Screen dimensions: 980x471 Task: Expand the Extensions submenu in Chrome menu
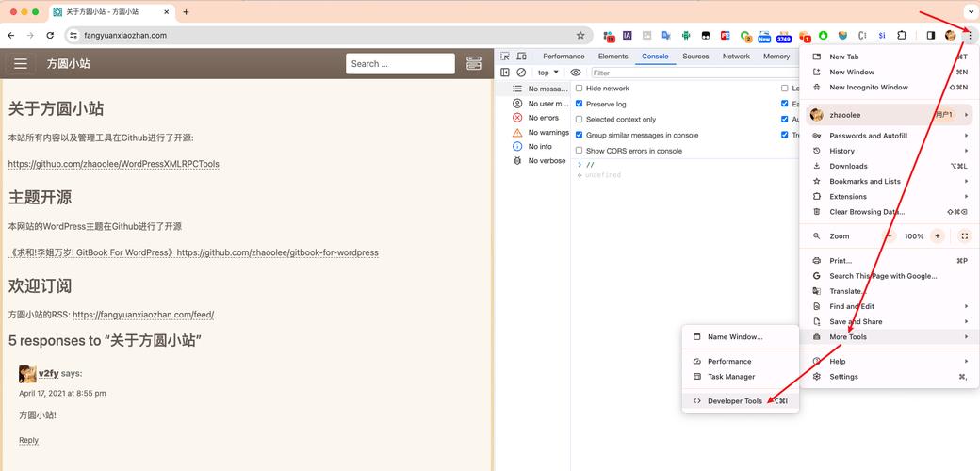pos(890,196)
